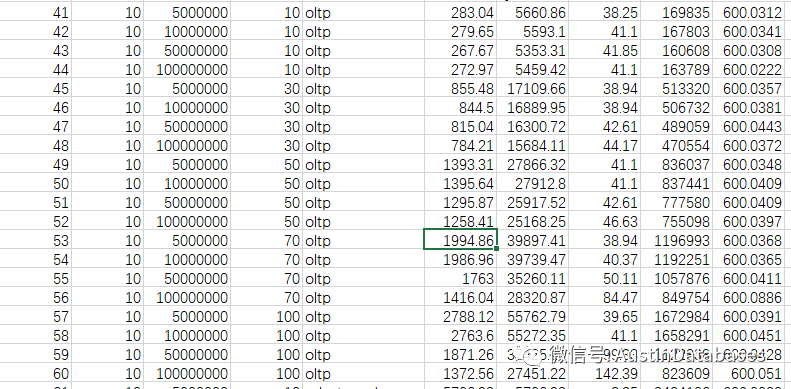Click the 40.37 cell

tap(604, 259)
